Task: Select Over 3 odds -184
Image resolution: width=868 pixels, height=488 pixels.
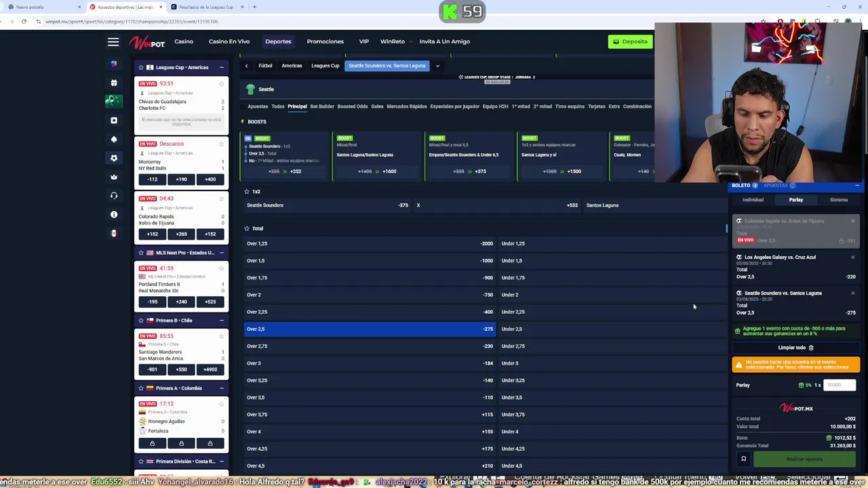Action: [x=370, y=363]
